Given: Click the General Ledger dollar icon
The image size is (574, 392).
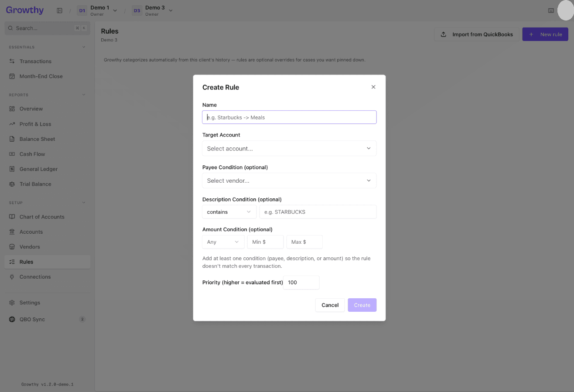Looking at the screenshot, I should [x=12, y=169].
